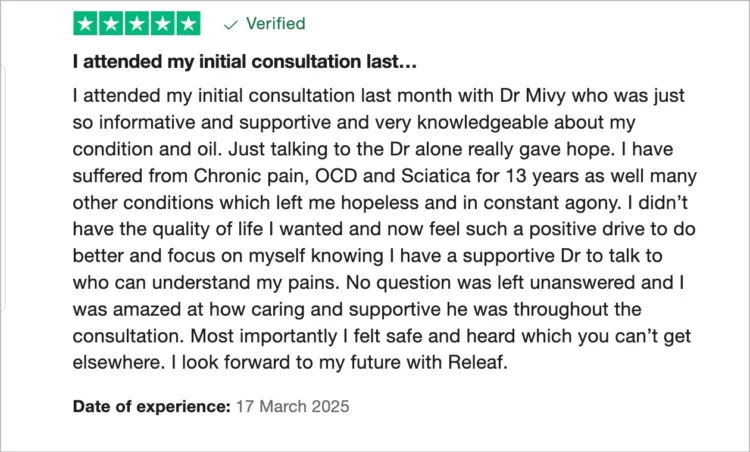Click the faint panel edge at left side
The width and height of the screenshot is (750, 452).
click(x=3, y=187)
